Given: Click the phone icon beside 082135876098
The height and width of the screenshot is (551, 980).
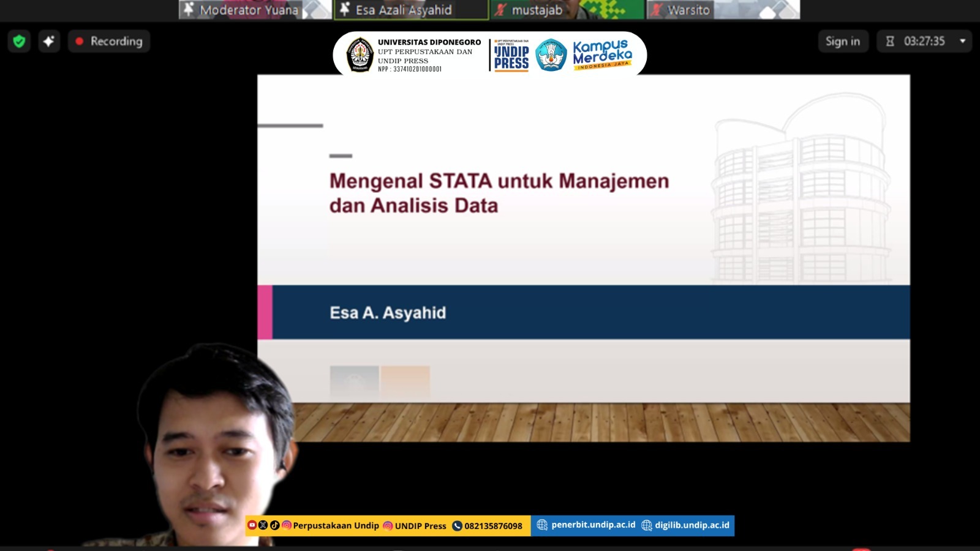Looking at the screenshot, I should [457, 526].
